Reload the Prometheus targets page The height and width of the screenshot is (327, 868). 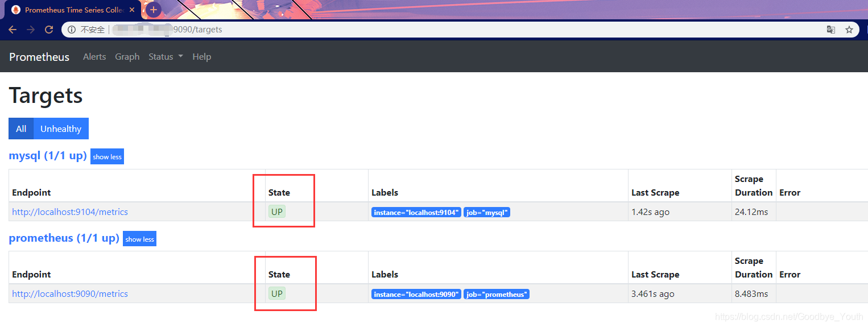49,30
